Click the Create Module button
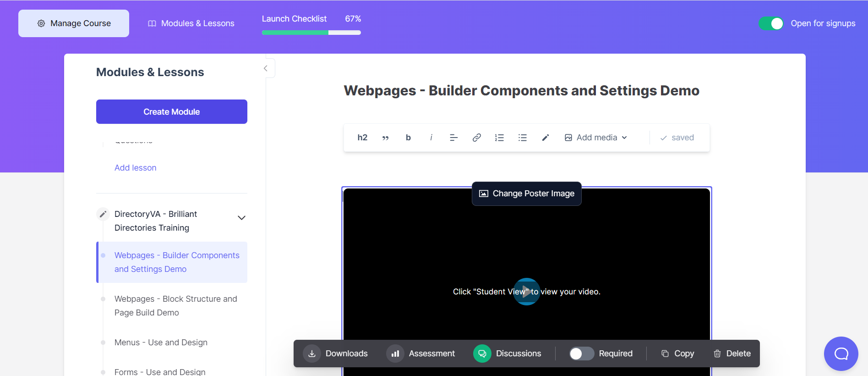Screen dimensions: 868x376 tap(172, 112)
